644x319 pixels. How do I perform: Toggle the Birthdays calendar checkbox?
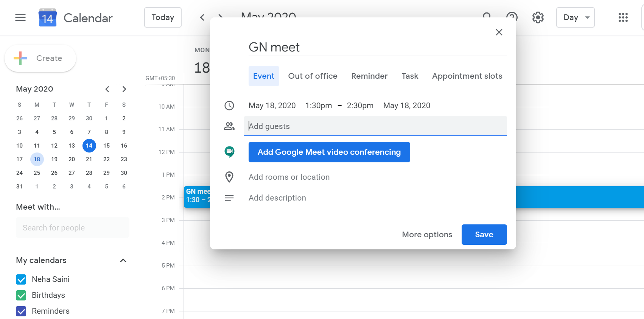point(21,295)
